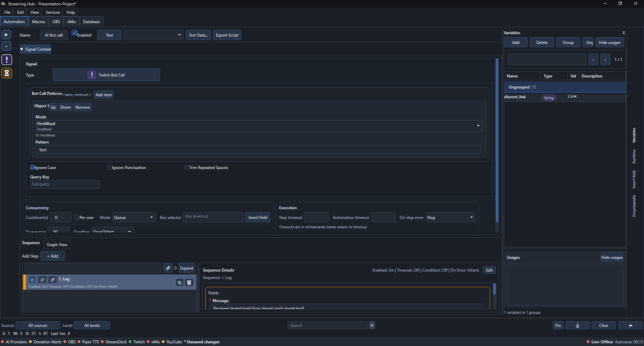644x346 pixels.
Task: Switch to the Macros tab
Action: 39,21
